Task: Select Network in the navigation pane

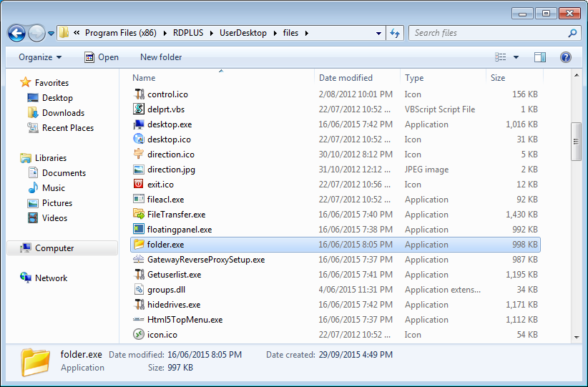Action: tap(51, 278)
